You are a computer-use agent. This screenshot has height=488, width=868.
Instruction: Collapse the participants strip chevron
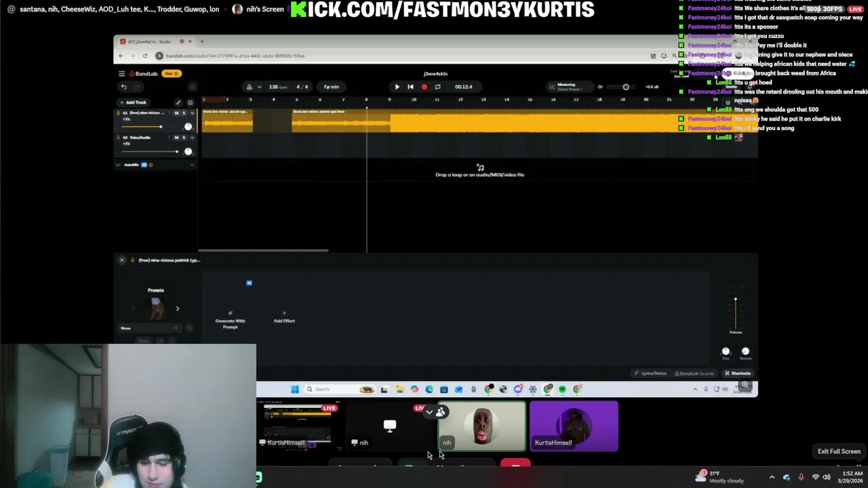(x=429, y=412)
